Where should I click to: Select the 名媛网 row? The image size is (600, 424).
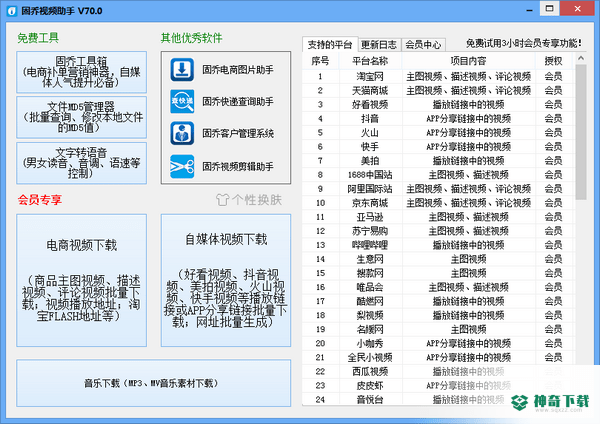(439, 329)
